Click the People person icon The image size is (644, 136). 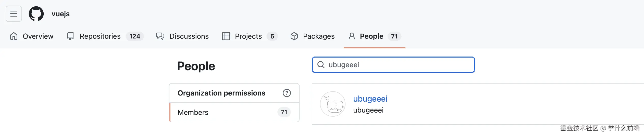[x=352, y=36]
